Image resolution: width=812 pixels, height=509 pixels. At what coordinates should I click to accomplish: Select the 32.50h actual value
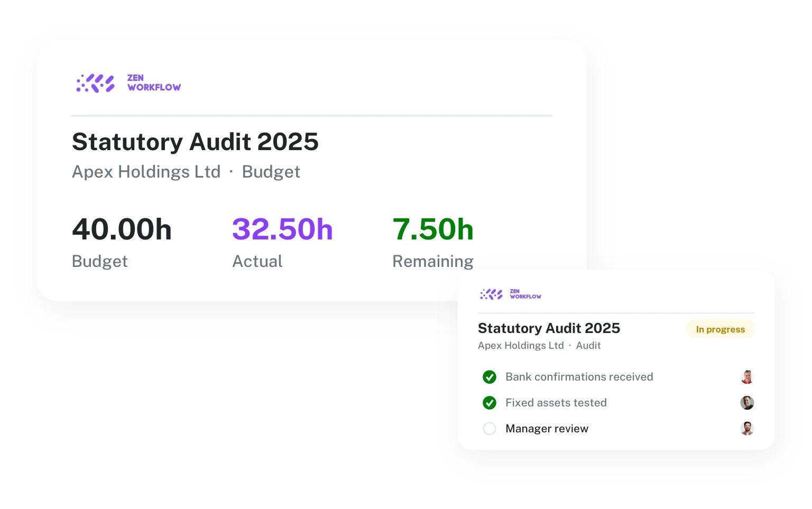click(282, 229)
